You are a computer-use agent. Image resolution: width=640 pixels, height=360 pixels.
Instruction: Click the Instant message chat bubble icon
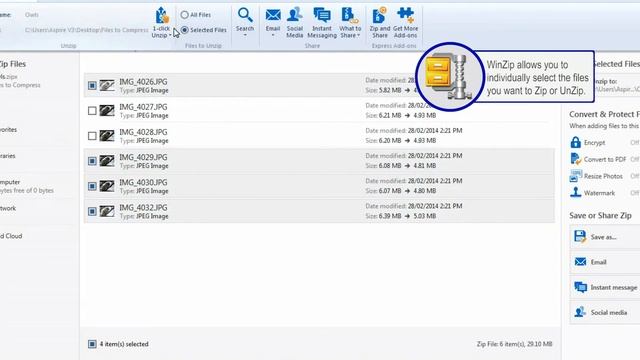pyautogui.click(x=580, y=287)
